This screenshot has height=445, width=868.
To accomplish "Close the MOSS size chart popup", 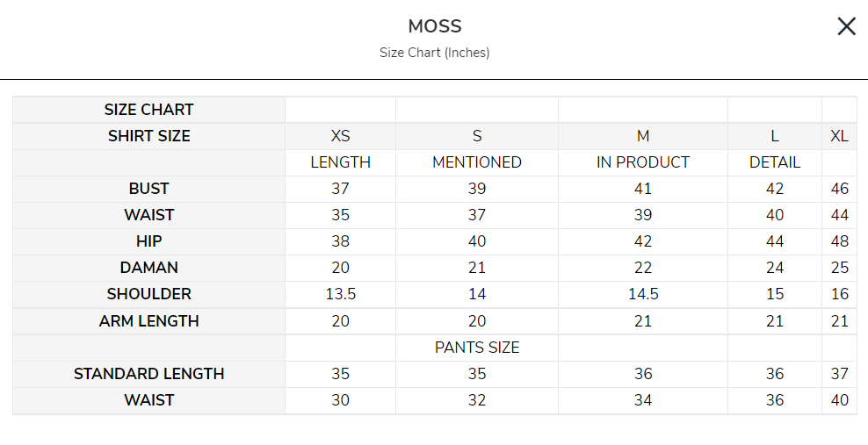I will 846,26.
